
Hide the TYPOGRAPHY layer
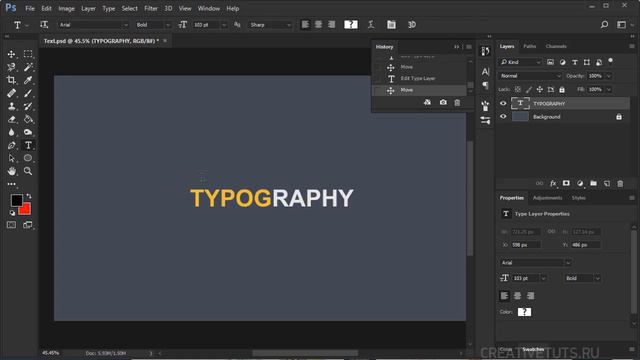(x=503, y=104)
